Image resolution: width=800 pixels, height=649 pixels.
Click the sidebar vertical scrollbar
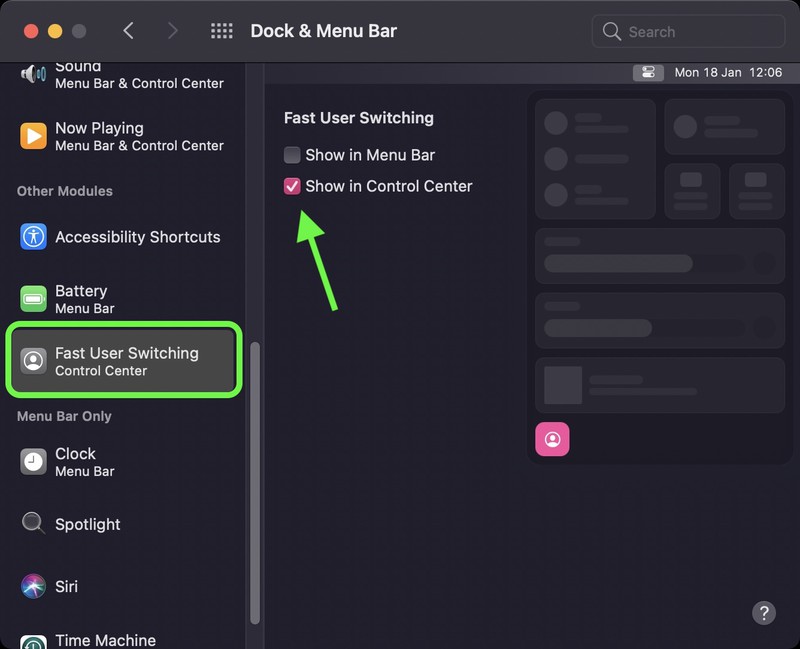tap(254, 480)
